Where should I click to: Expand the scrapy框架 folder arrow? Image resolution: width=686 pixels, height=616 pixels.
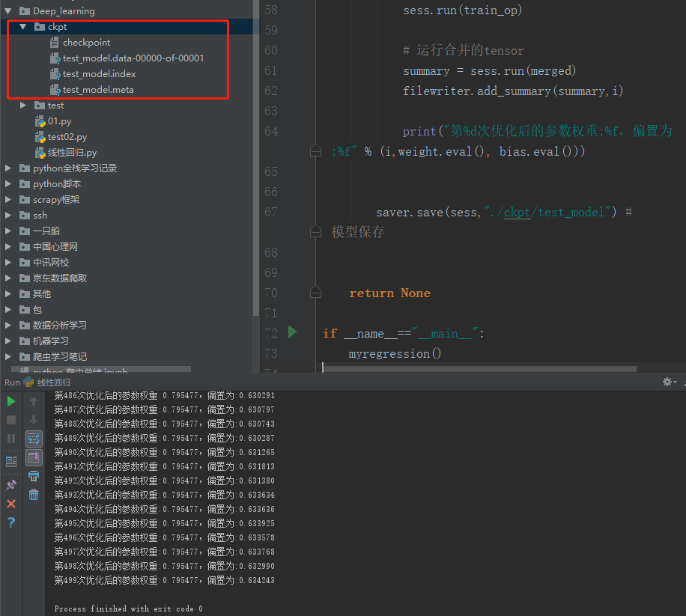point(8,199)
